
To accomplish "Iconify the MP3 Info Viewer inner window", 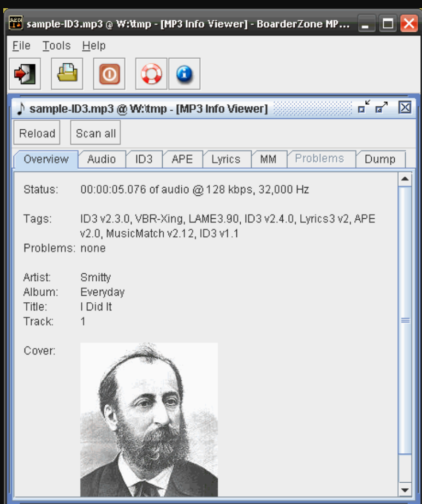I will pos(364,107).
